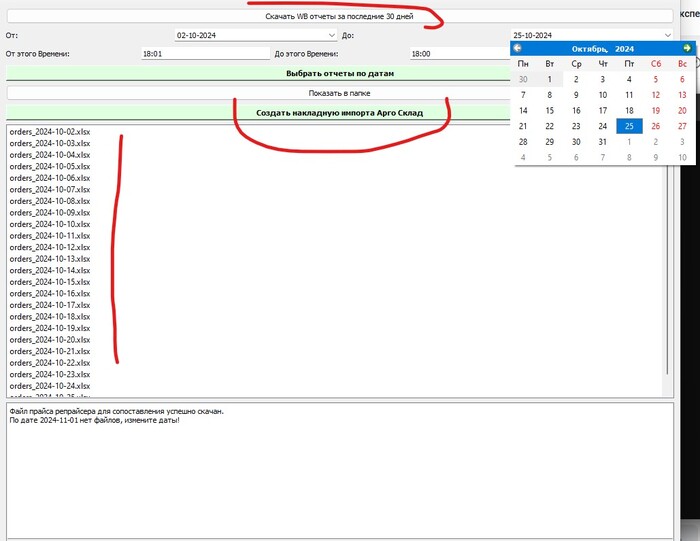Image resolution: width=700 pixels, height=541 pixels.
Task: Select October 10 in the October row
Action: point(603,95)
